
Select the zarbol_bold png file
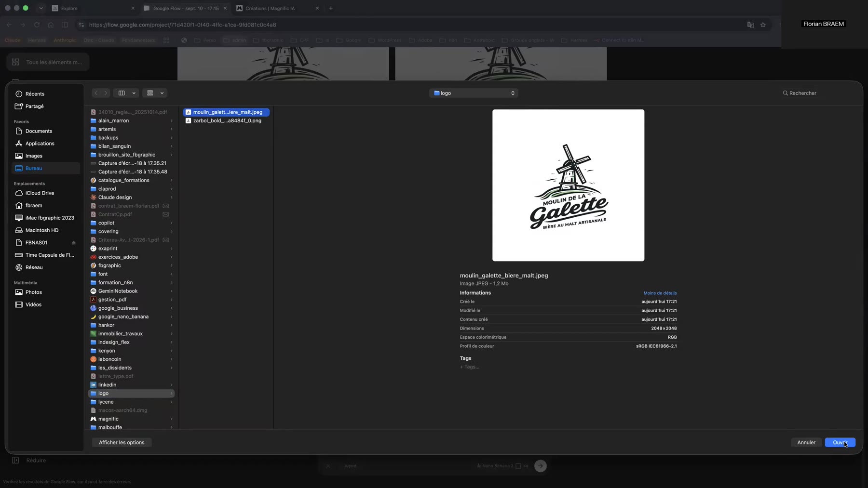point(226,121)
